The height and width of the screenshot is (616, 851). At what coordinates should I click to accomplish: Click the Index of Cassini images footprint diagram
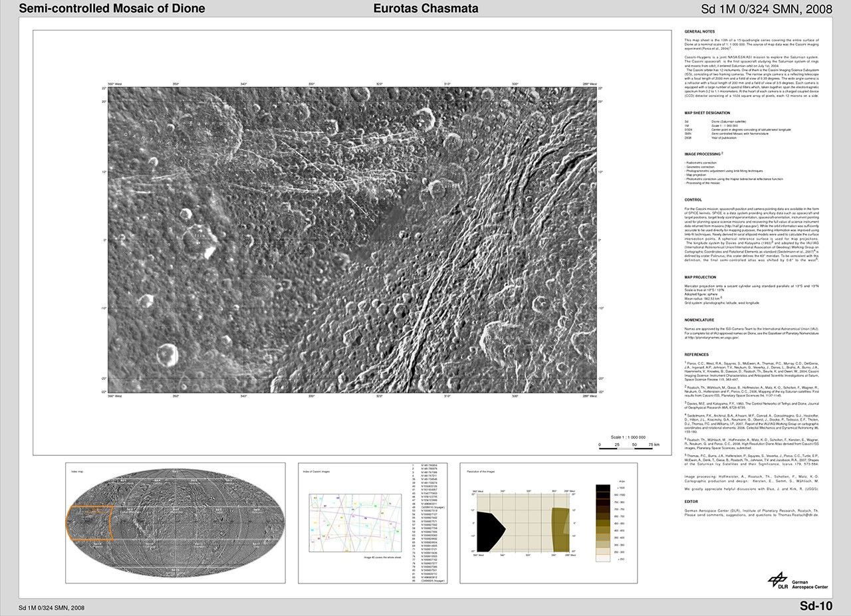[354, 522]
